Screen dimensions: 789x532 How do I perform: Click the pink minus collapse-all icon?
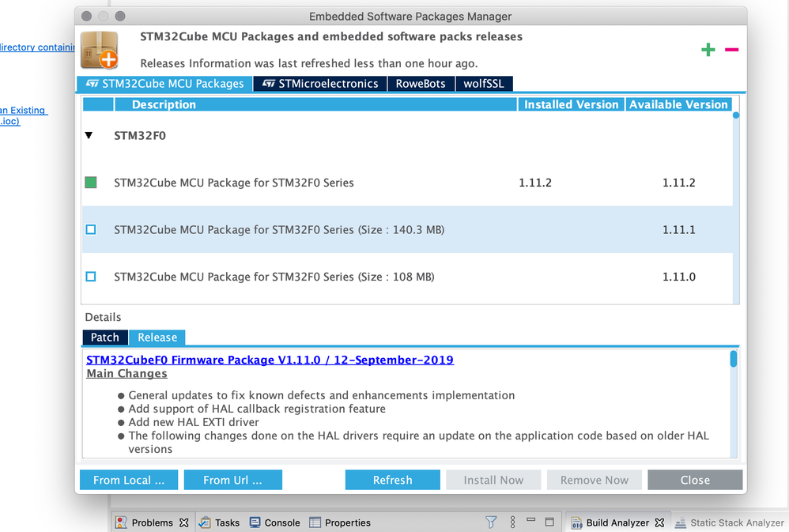[x=731, y=49]
